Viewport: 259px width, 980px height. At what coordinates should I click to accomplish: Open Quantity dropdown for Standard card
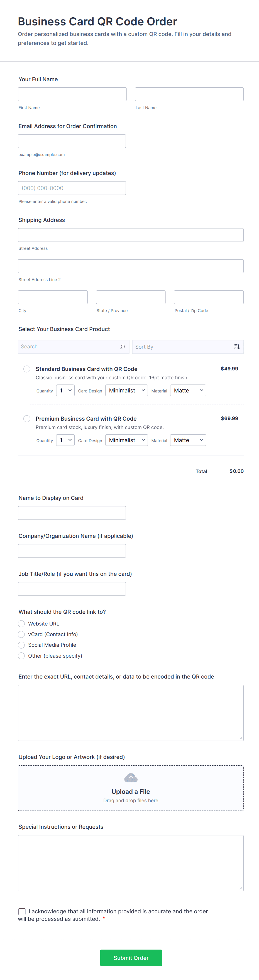(x=65, y=391)
